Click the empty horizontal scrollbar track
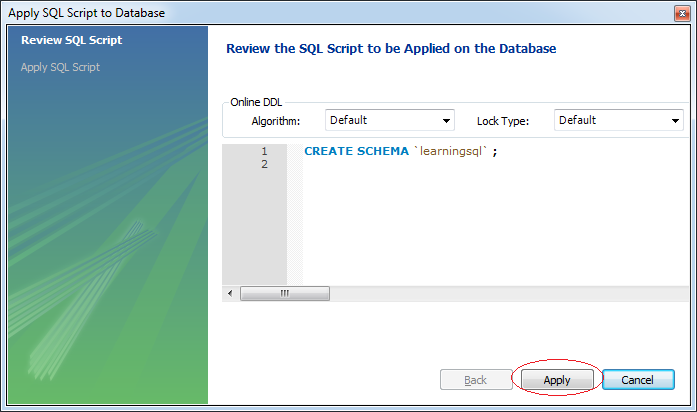This screenshot has height=412, width=697. coord(509,293)
